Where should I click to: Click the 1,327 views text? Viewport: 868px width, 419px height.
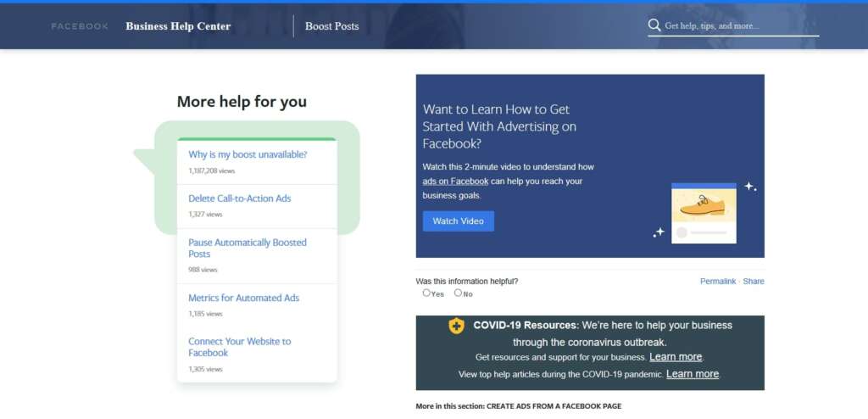tap(205, 215)
